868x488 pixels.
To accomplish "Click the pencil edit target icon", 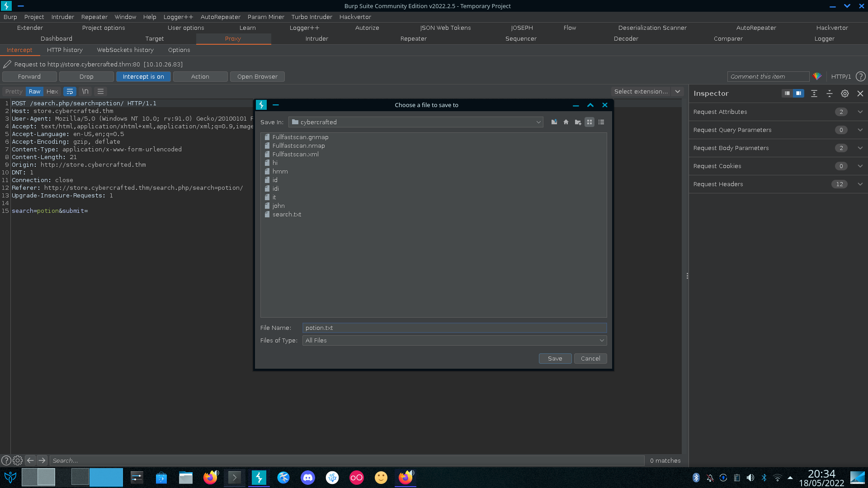I will click(x=7, y=64).
